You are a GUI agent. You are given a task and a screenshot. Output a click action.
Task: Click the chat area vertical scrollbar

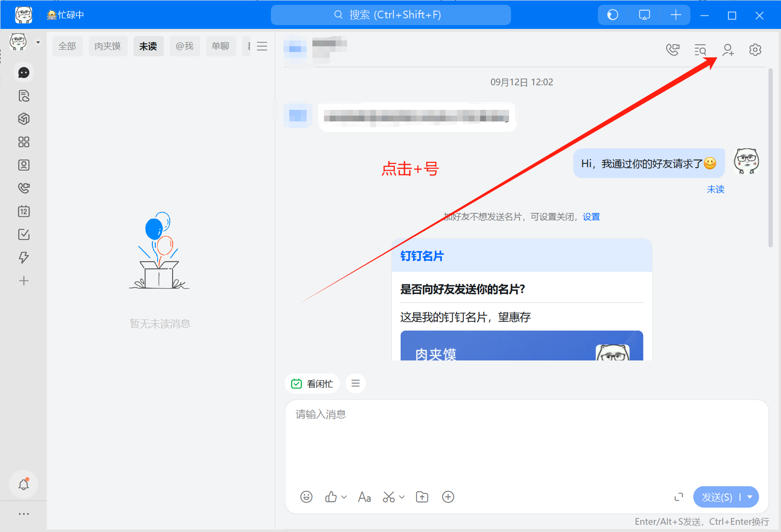point(770,158)
